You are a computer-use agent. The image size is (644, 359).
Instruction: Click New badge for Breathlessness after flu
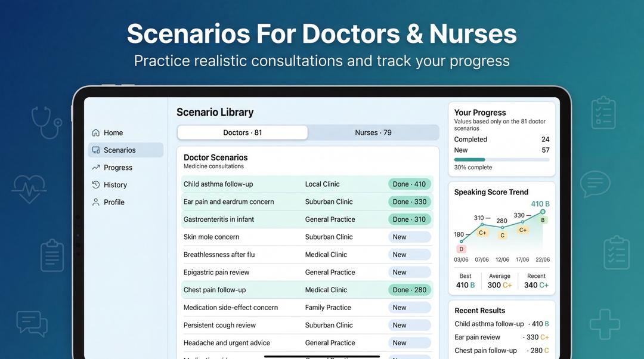click(410, 255)
